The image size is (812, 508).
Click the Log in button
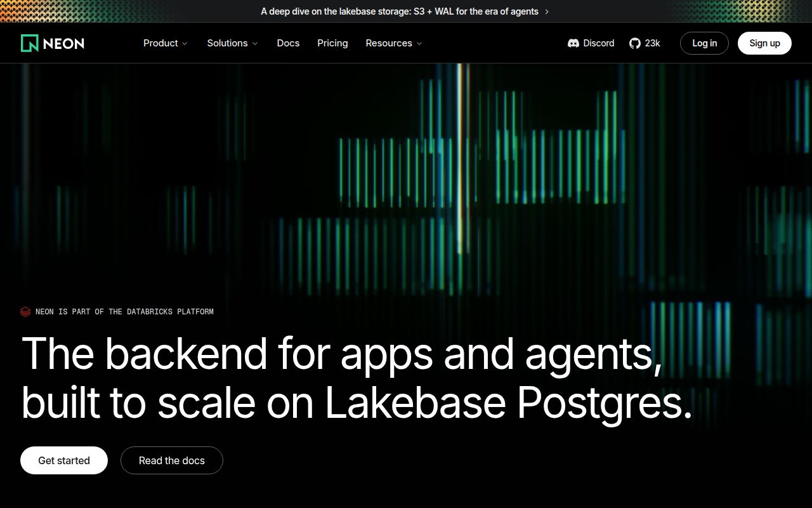704,43
